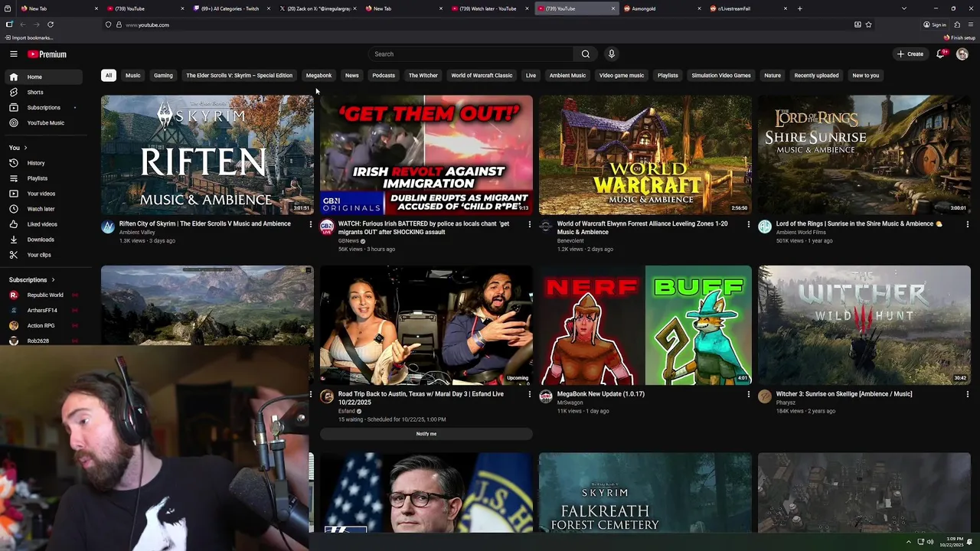Viewport: 980px width, 551px height.
Task: Open Your videos
Action: pyautogui.click(x=43, y=194)
